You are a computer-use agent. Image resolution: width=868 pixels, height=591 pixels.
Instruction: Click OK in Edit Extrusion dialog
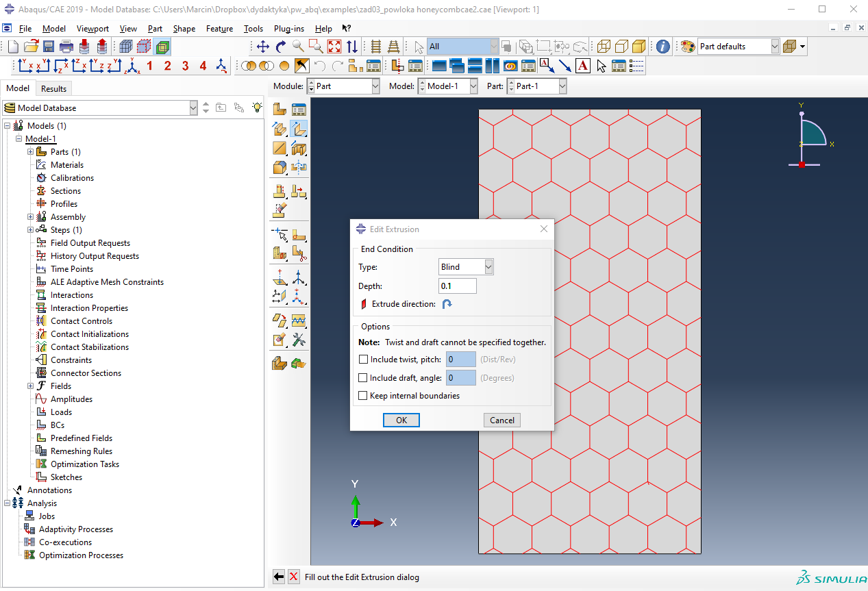tap(401, 420)
